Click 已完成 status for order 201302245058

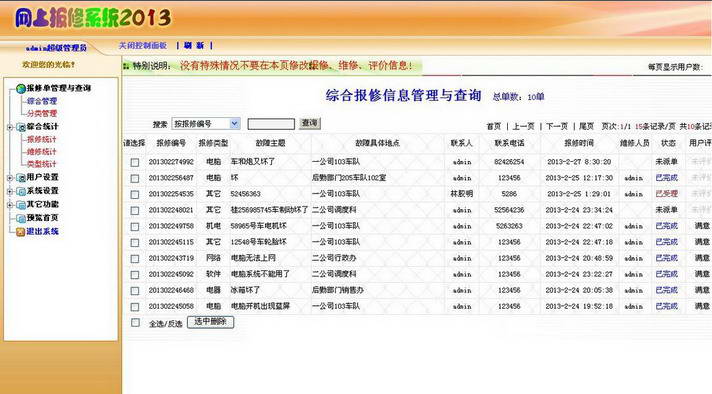pyautogui.click(x=666, y=306)
